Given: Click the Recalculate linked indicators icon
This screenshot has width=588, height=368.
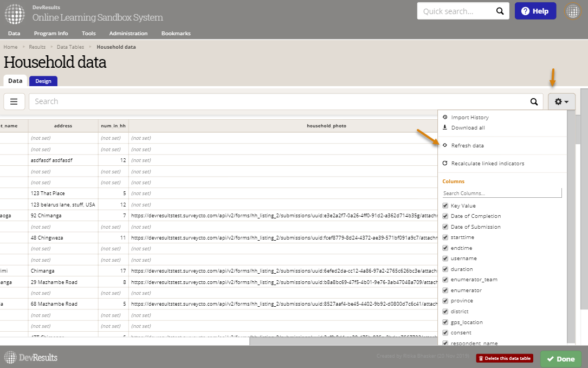Looking at the screenshot, I should pyautogui.click(x=445, y=163).
